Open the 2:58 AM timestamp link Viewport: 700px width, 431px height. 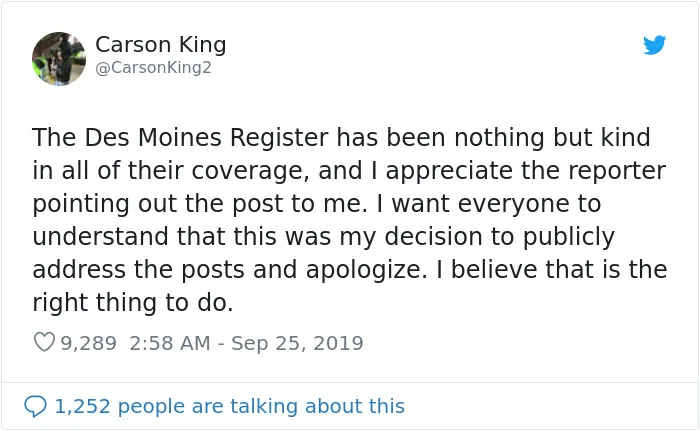[170, 343]
